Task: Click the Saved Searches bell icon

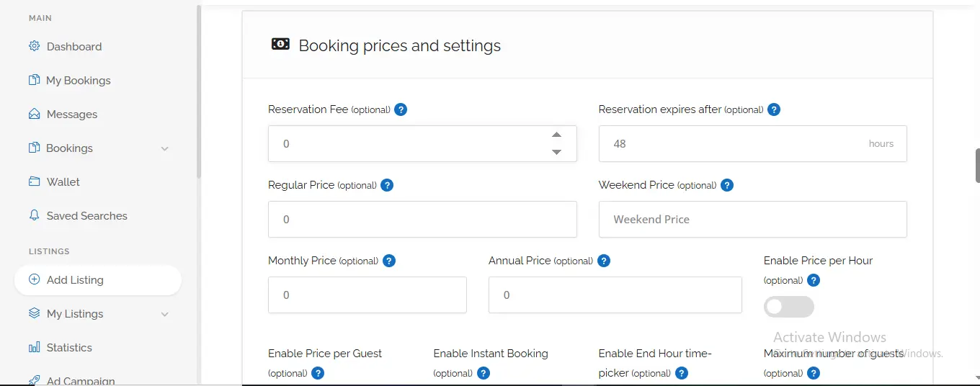Action: 34,215
